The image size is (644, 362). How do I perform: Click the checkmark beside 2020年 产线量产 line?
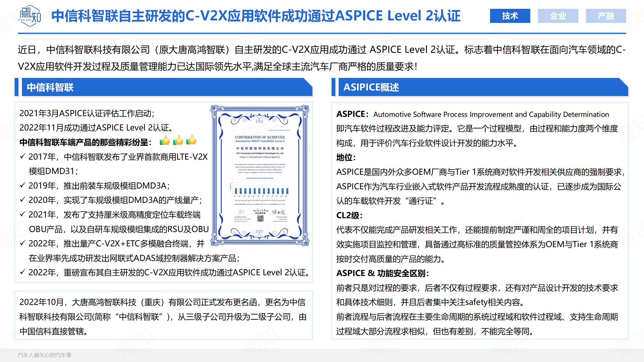pos(23,200)
